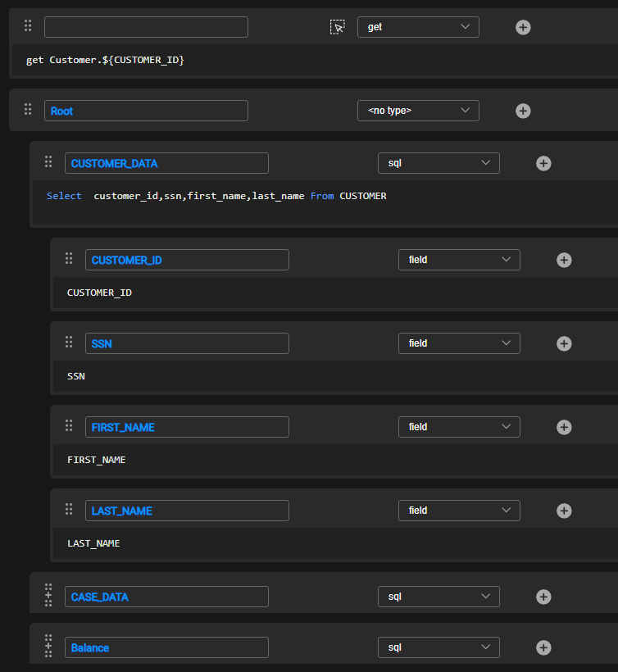The image size is (618, 672).
Task: Click the element picker icon beside get dropdown
Action: [x=338, y=27]
